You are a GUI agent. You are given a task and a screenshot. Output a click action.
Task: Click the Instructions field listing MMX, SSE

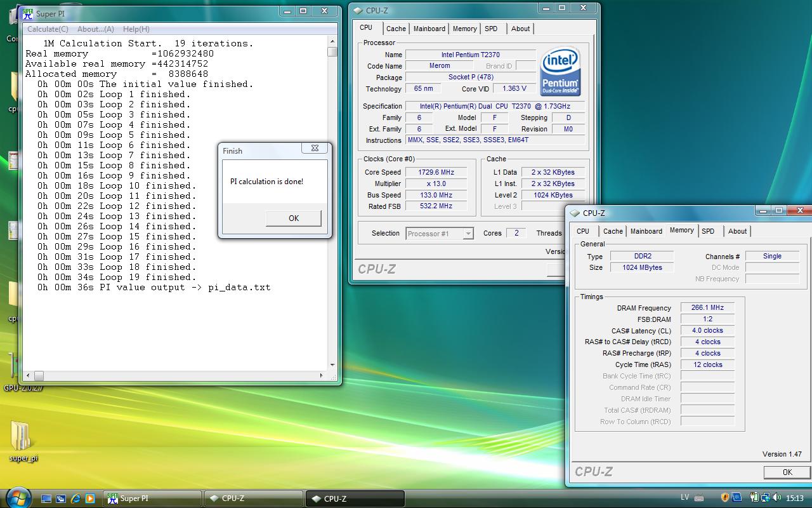497,140
